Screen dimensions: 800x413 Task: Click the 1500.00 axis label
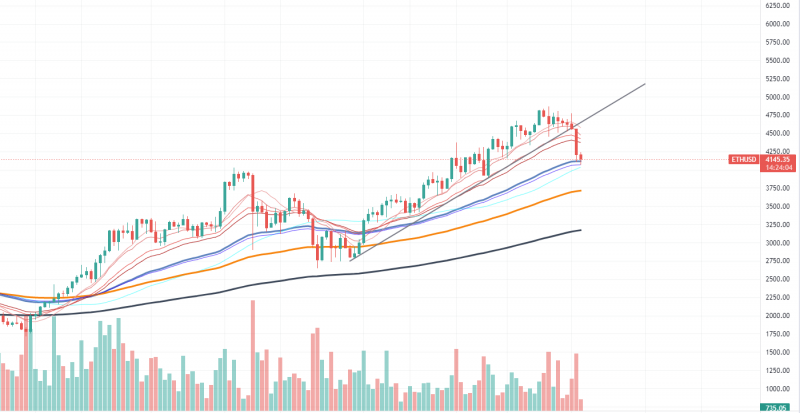click(777, 353)
